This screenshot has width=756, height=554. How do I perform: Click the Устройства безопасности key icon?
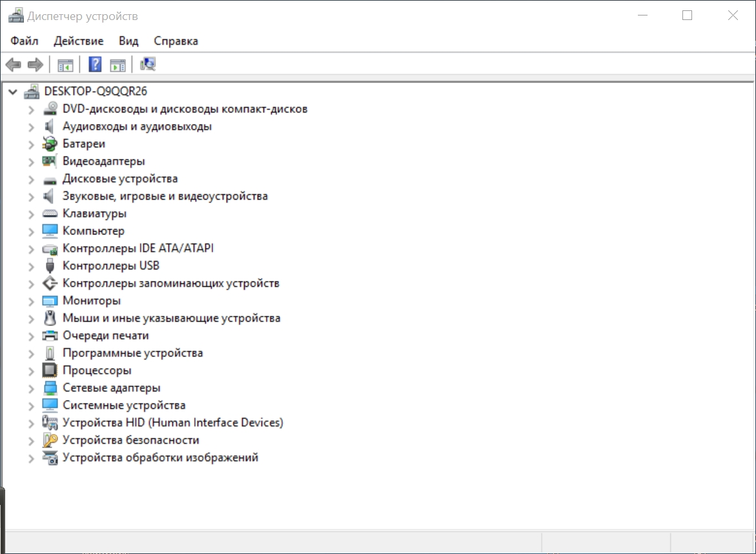(50, 440)
